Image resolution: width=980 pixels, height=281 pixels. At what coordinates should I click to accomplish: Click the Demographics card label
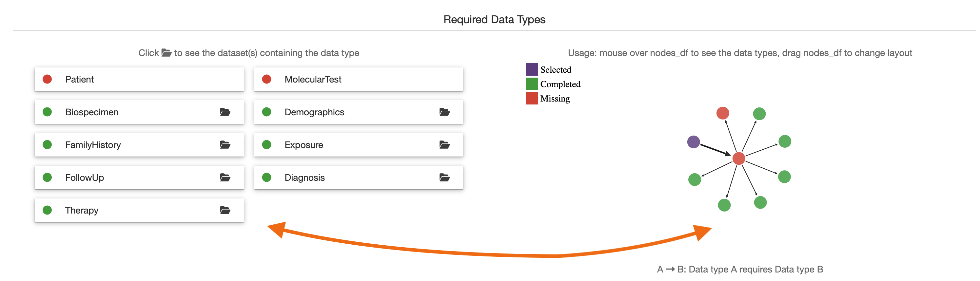pyautogui.click(x=315, y=112)
